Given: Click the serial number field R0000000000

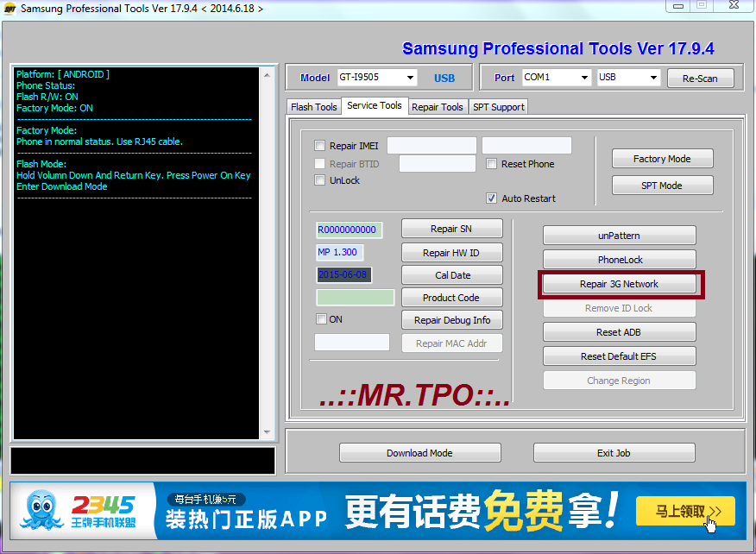Looking at the screenshot, I should pyautogui.click(x=349, y=230).
